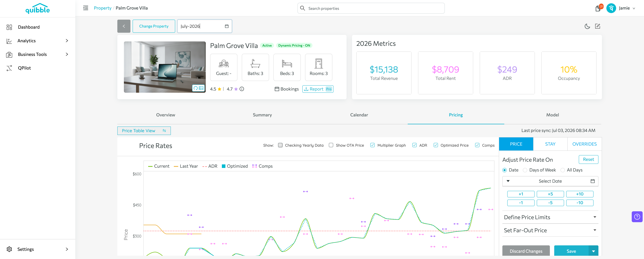
Task: Click the ratings info icon
Action: click(242, 89)
